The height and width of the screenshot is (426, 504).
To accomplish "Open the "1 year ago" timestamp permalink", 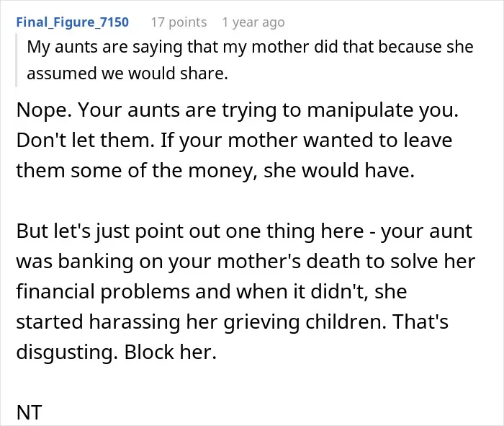I will [x=253, y=22].
